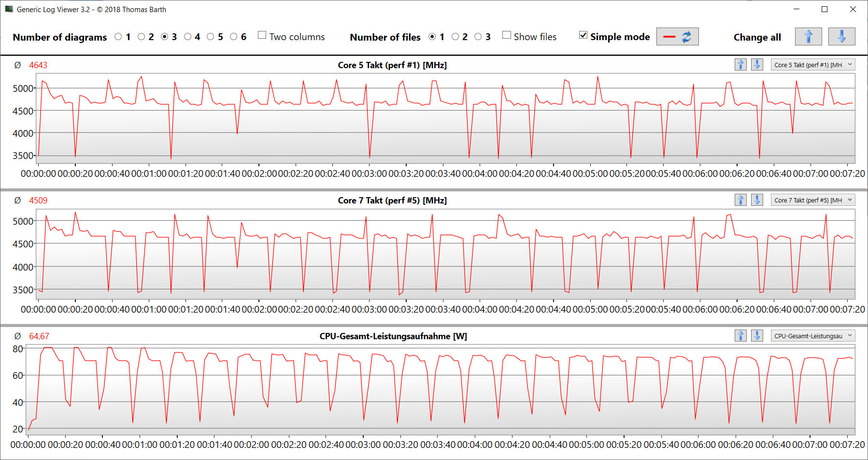Viewport: 868px width, 460px height.
Task: Uncheck the Simple mode checkbox
Action: (x=583, y=35)
